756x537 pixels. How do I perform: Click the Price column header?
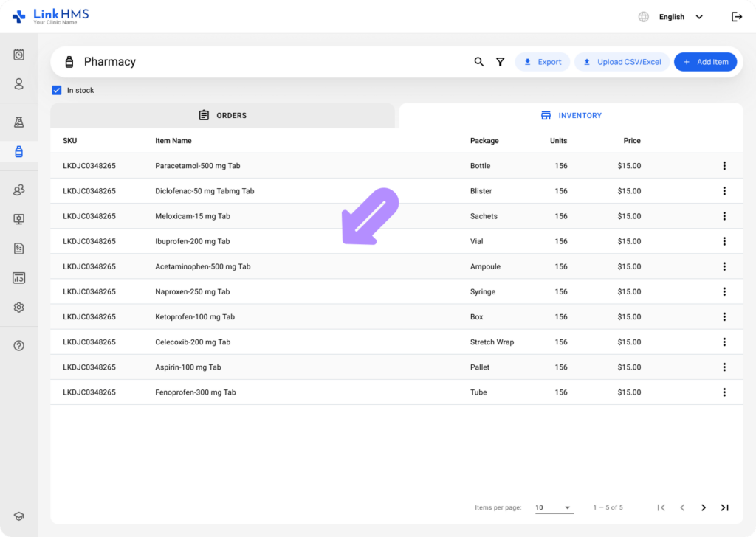[x=632, y=141]
